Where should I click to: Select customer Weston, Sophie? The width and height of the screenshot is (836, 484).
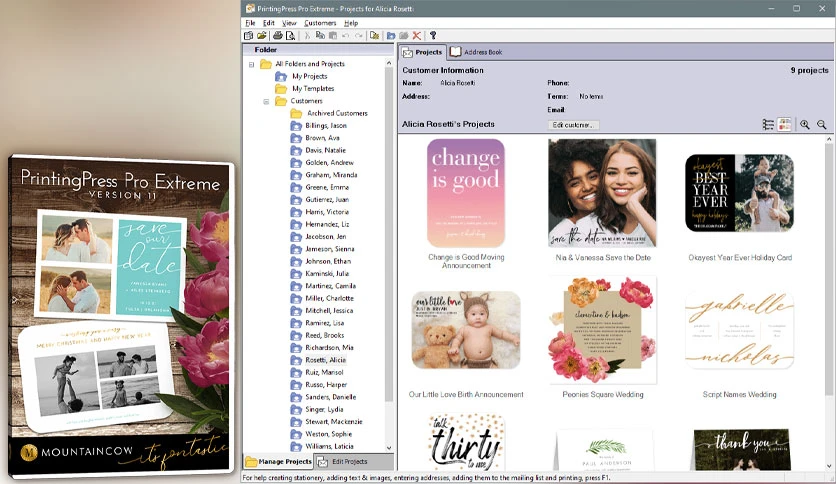click(x=328, y=434)
